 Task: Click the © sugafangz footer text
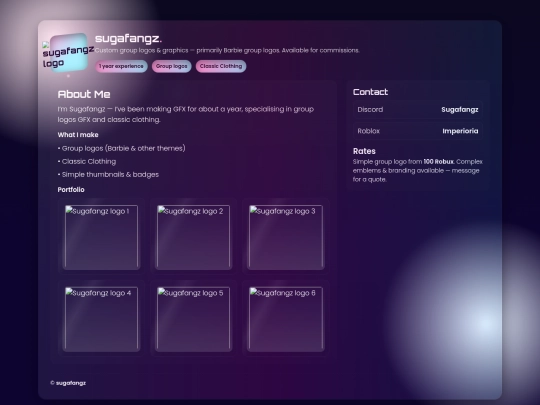pos(68,383)
